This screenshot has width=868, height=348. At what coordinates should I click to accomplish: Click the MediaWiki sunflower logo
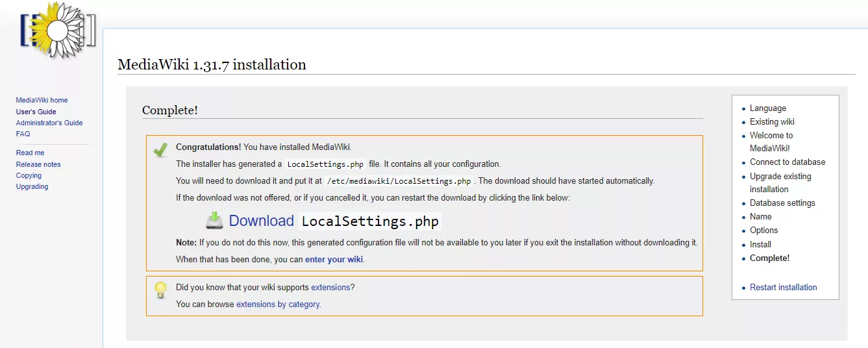(57, 32)
